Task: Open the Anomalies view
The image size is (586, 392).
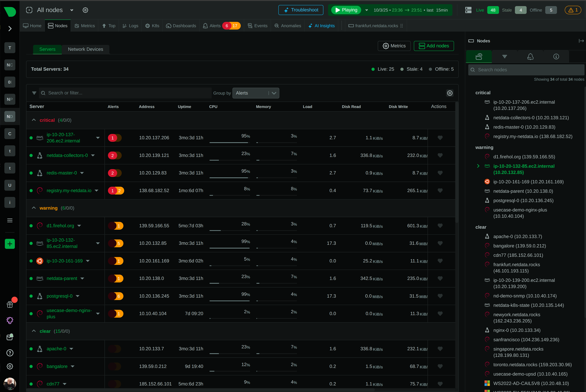Action: [x=288, y=25]
